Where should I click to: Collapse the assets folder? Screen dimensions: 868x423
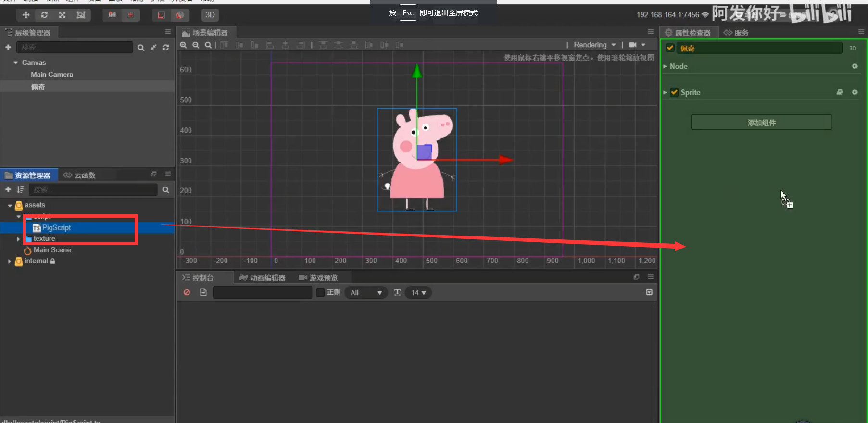10,205
